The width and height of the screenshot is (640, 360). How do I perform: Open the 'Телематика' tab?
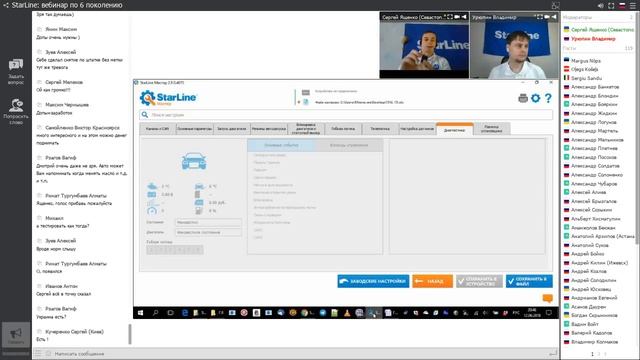(x=380, y=129)
